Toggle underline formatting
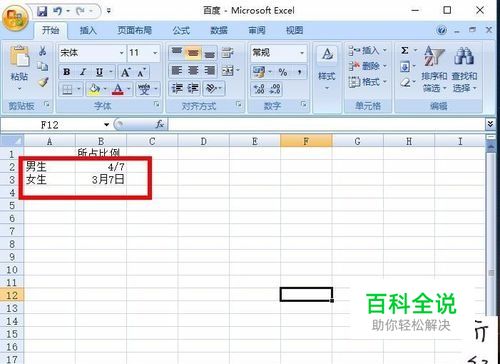Image resolution: width=500 pixels, height=364 pixels. pyautogui.click(x=99, y=72)
